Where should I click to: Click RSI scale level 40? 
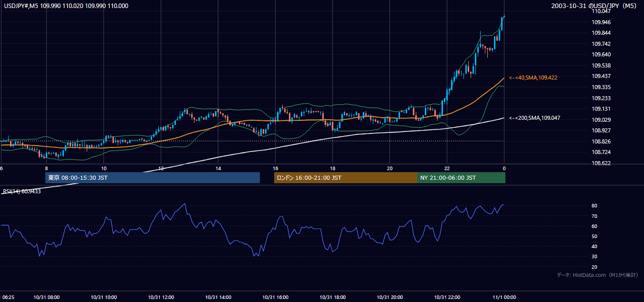pos(595,246)
